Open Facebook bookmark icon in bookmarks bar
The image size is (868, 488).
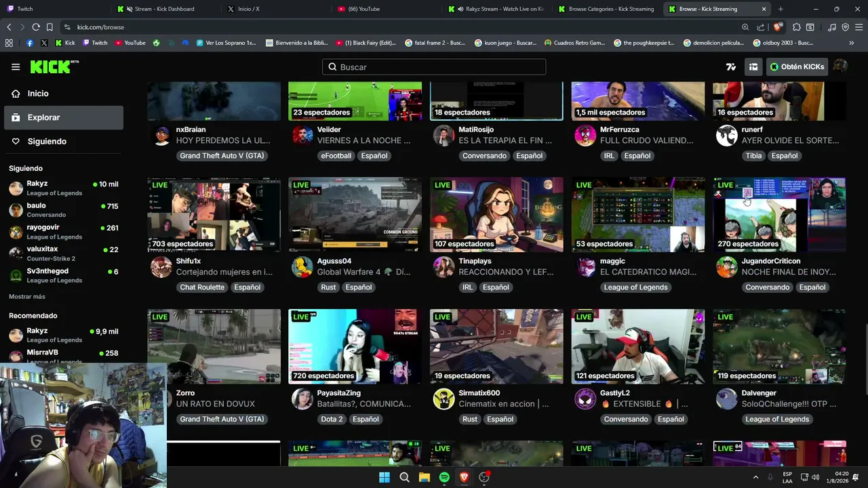tap(30, 43)
